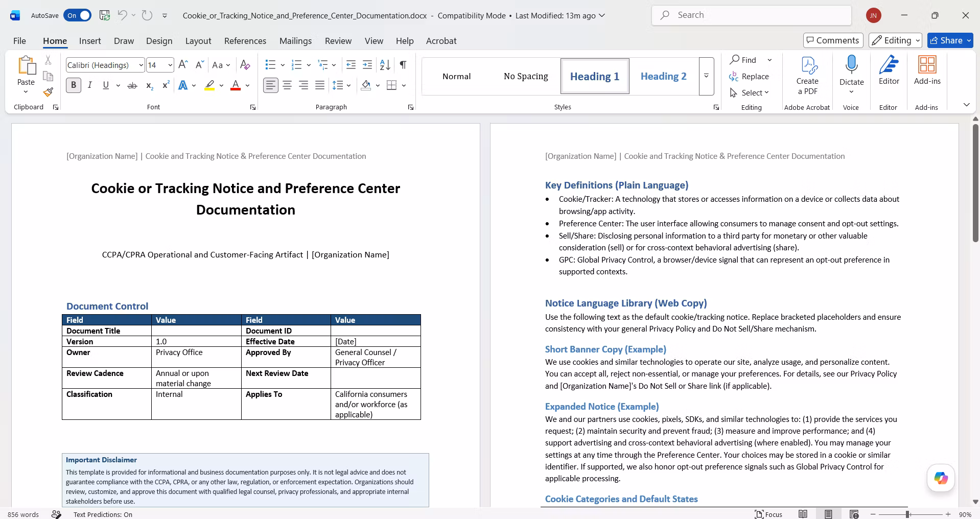Create a PDF with Adobe Acrobat
The width and height of the screenshot is (980, 519).
click(x=807, y=76)
